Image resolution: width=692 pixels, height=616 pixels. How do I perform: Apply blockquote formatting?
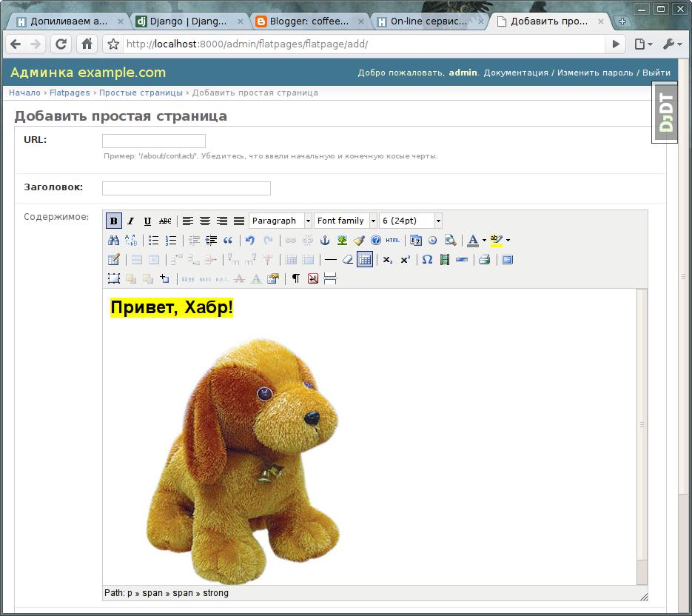228,240
